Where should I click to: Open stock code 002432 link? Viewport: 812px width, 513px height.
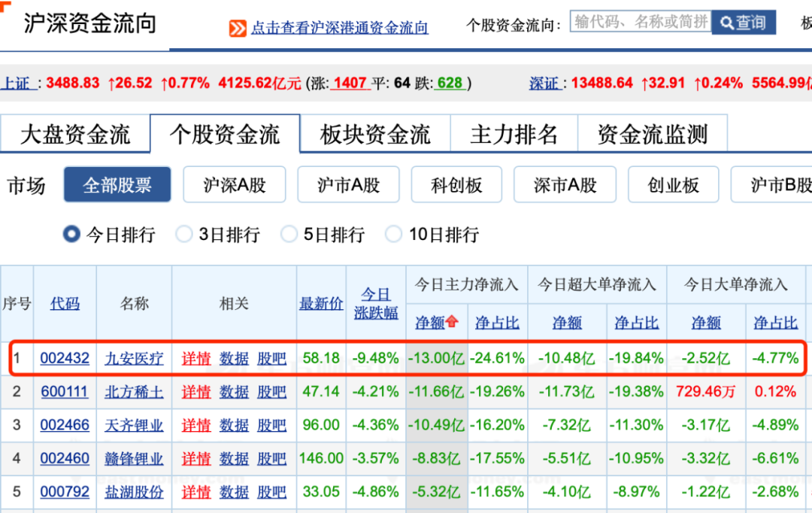pyautogui.click(x=65, y=358)
